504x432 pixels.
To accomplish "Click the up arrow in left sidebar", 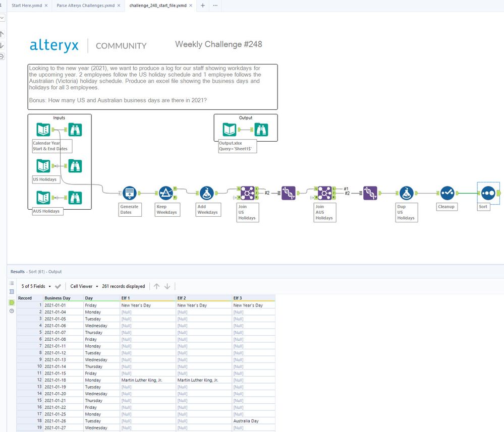I will click(2, 34).
